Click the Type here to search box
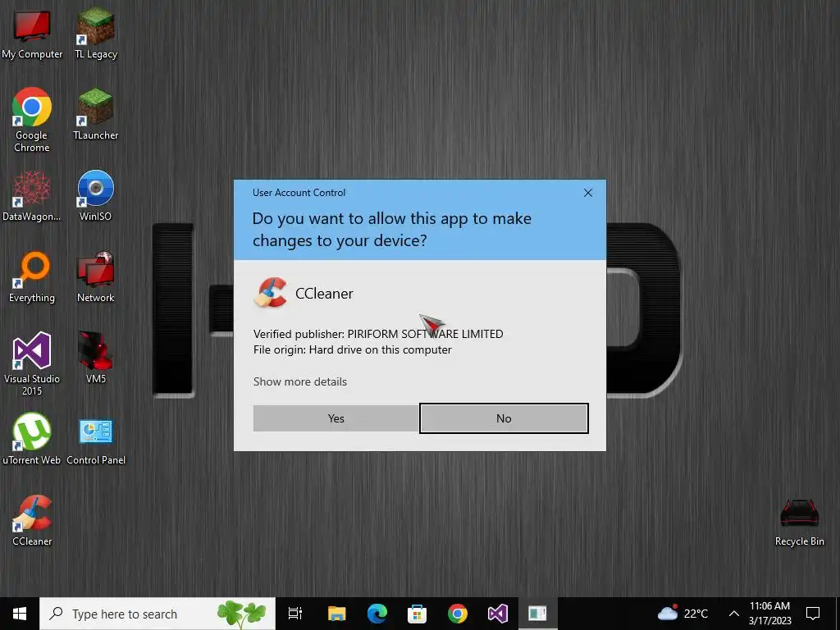840x630 pixels. click(157, 614)
